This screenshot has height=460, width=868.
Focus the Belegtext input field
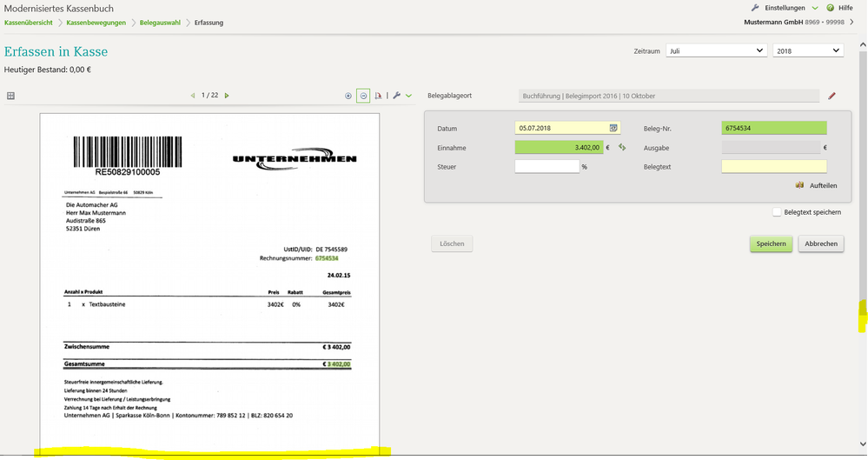tap(774, 166)
